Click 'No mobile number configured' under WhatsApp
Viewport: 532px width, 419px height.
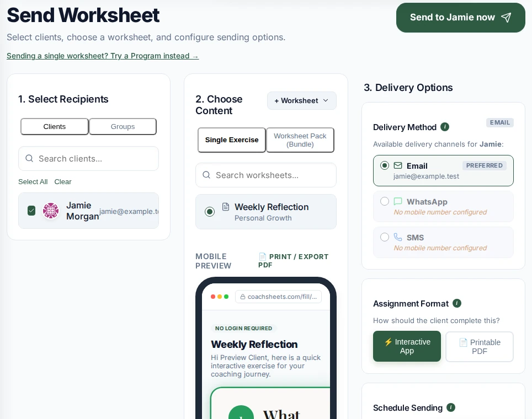(x=440, y=212)
